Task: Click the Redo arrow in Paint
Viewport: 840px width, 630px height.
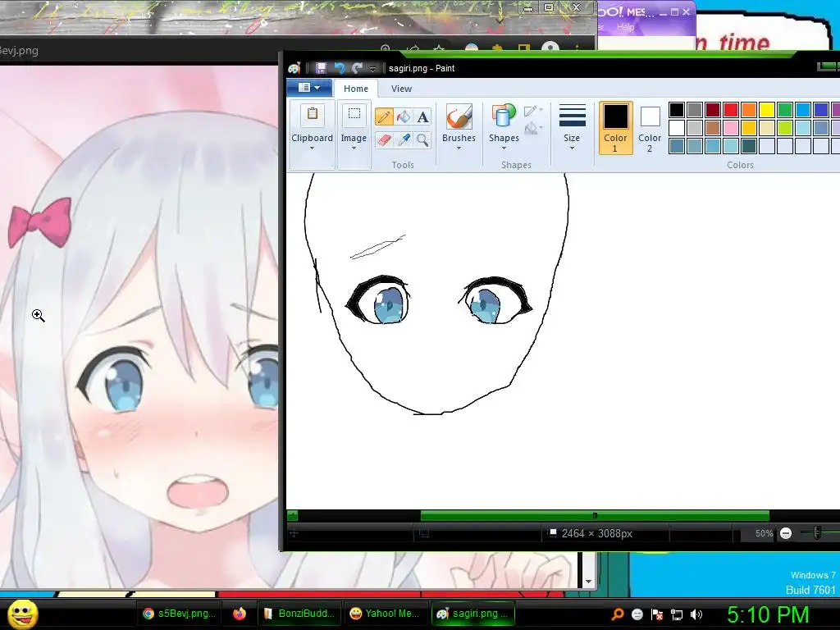Action: click(357, 68)
